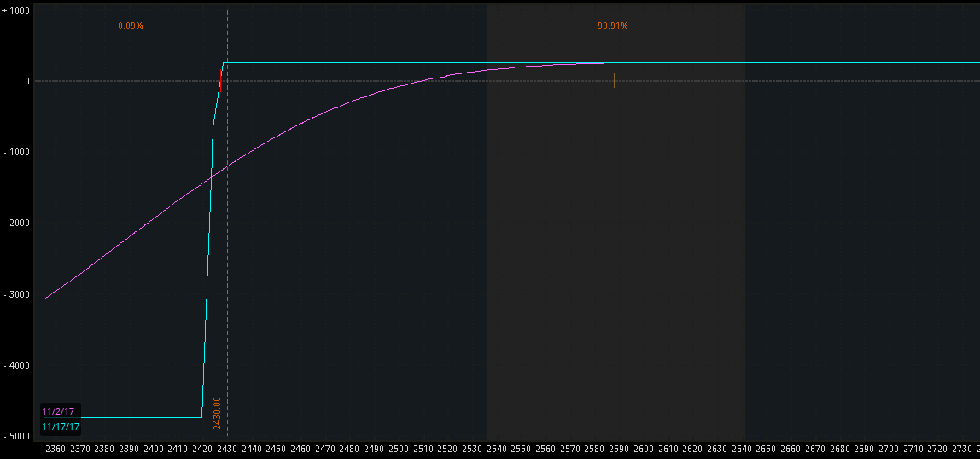Click the -3000 value on the vertical axis
The width and height of the screenshot is (980, 459).
17,294
